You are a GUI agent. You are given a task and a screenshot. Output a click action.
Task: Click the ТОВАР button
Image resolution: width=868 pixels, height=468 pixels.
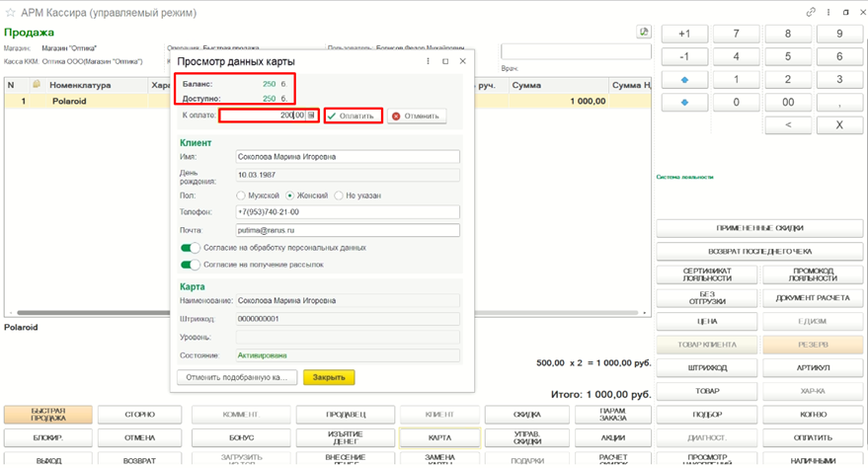pos(707,391)
